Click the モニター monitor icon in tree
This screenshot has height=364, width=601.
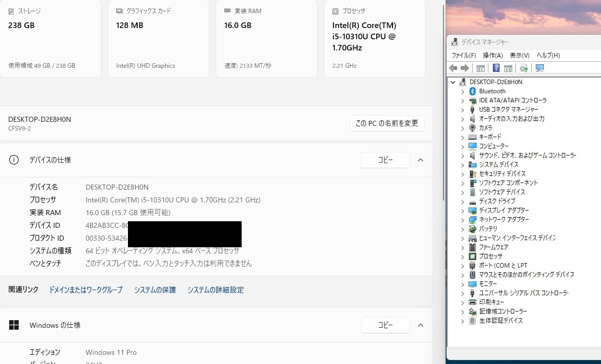[472, 284]
